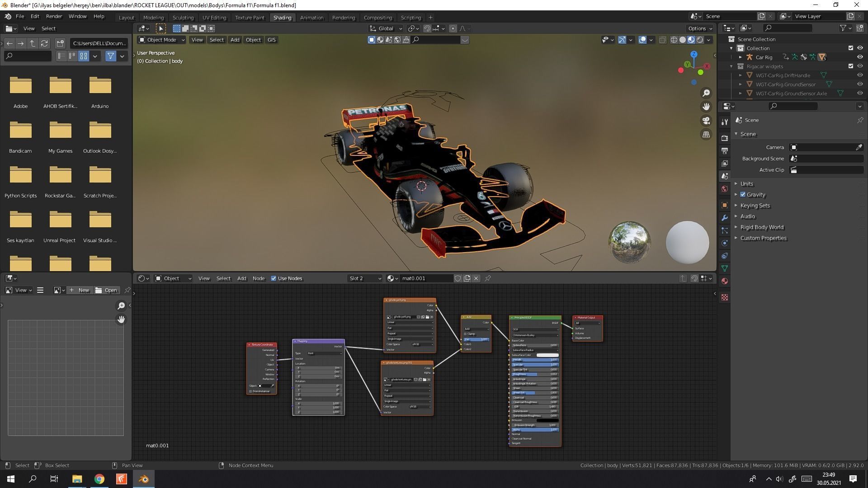This screenshot has width=868, height=488.
Task: Click the mat0.001 material name field
Action: 425,278
